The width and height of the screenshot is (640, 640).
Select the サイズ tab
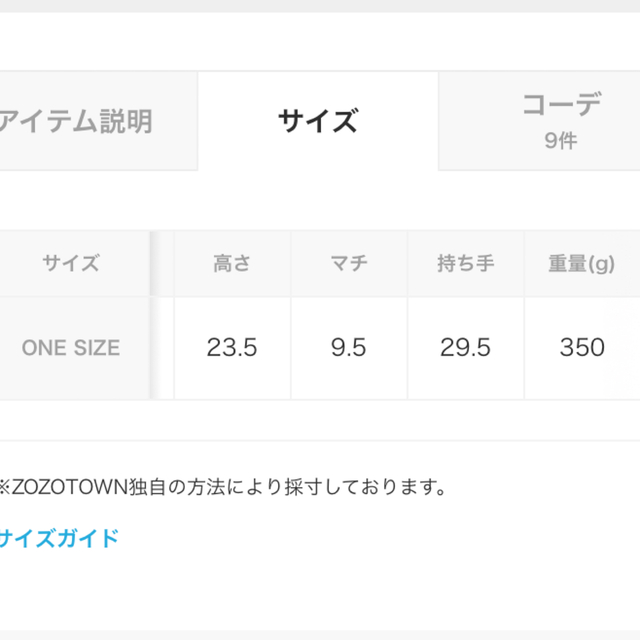[x=318, y=121]
